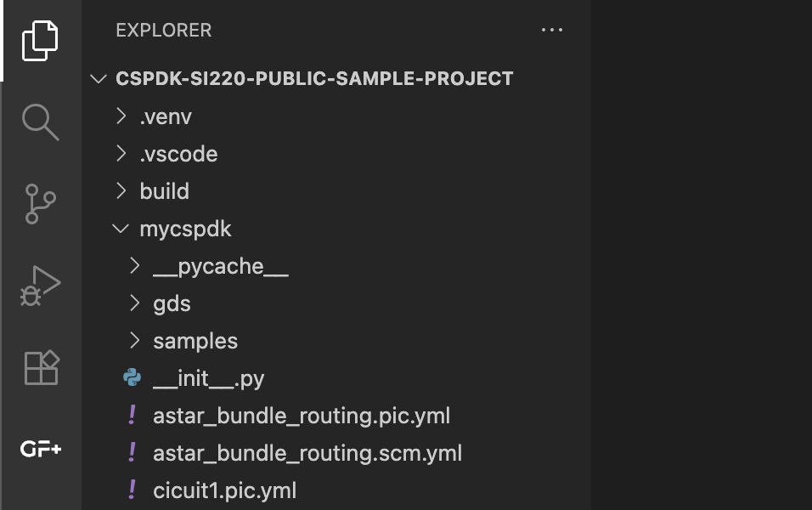Expand the samples folder
Viewport: 812px width, 510px height.
coord(133,340)
